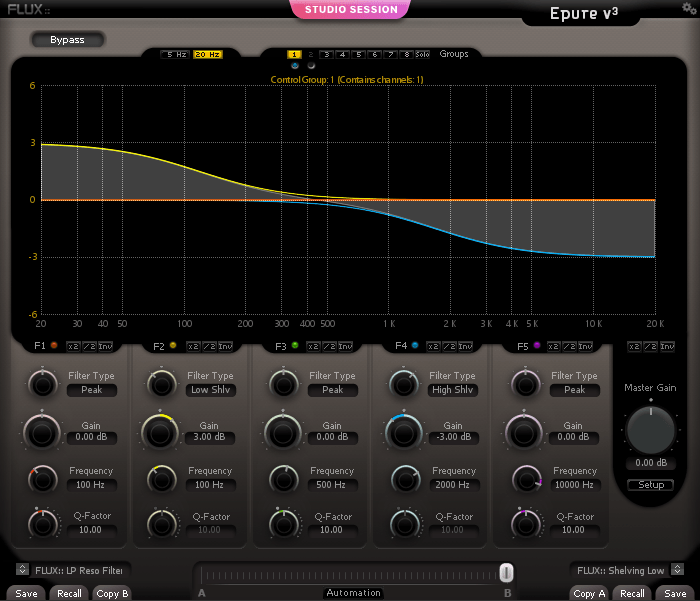Click F4 band x2 multiplier icon

433,346
